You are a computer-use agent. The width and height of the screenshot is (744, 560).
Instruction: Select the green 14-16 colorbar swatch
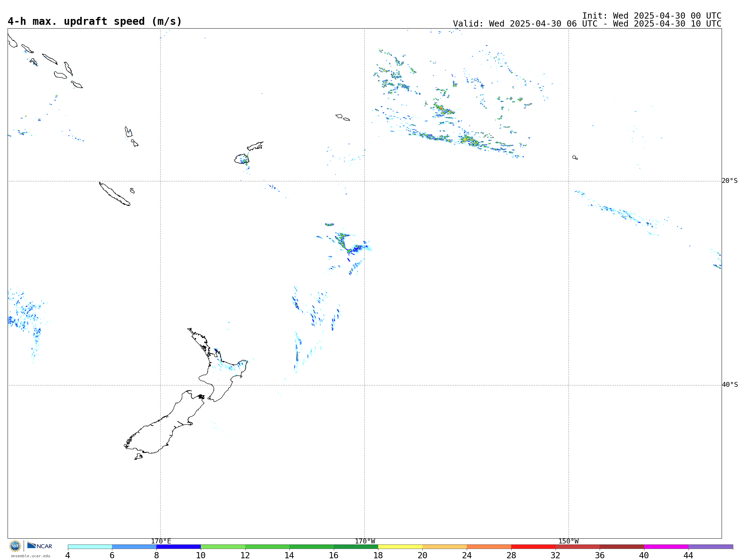click(312, 547)
